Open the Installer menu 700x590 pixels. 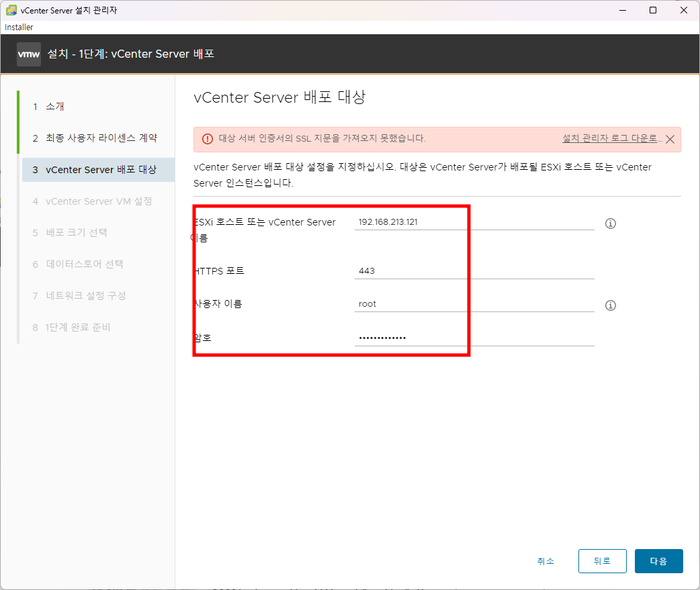pyautogui.click(x=19, y=28)
